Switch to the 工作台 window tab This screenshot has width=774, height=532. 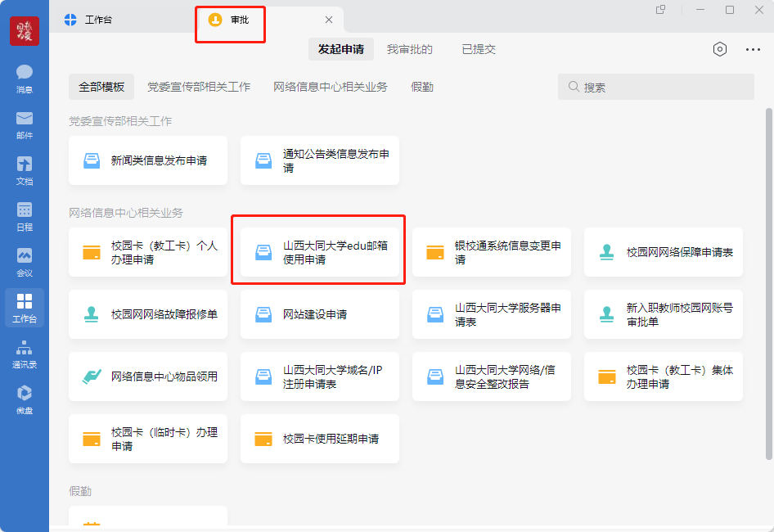point(89,20)
